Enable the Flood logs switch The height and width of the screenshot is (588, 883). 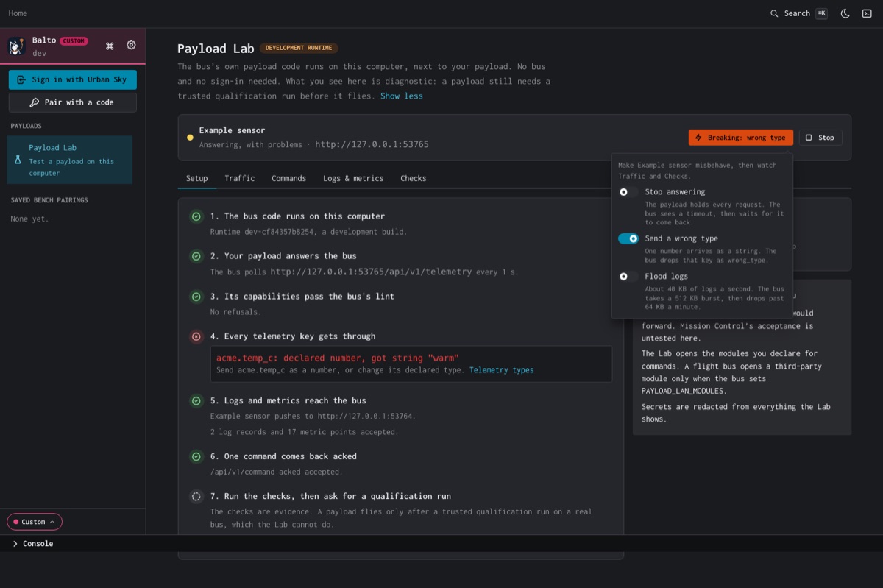tap(628, 277)
